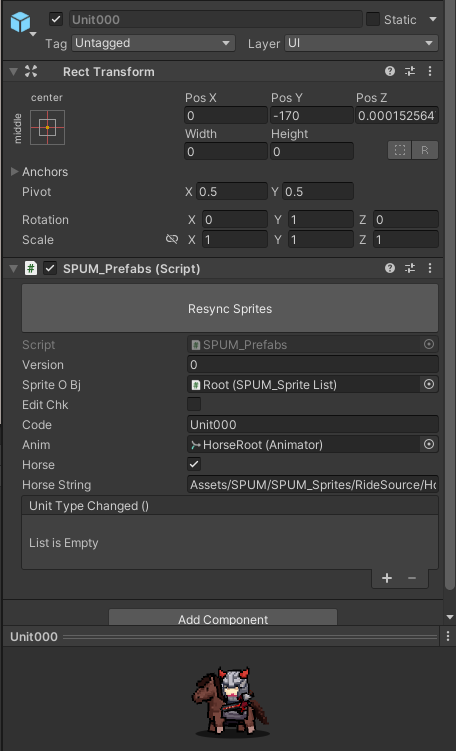The width and height of the screenshot is (456, 751).
Task: Enable the Static checkbox
Action: tap(373, 20)
